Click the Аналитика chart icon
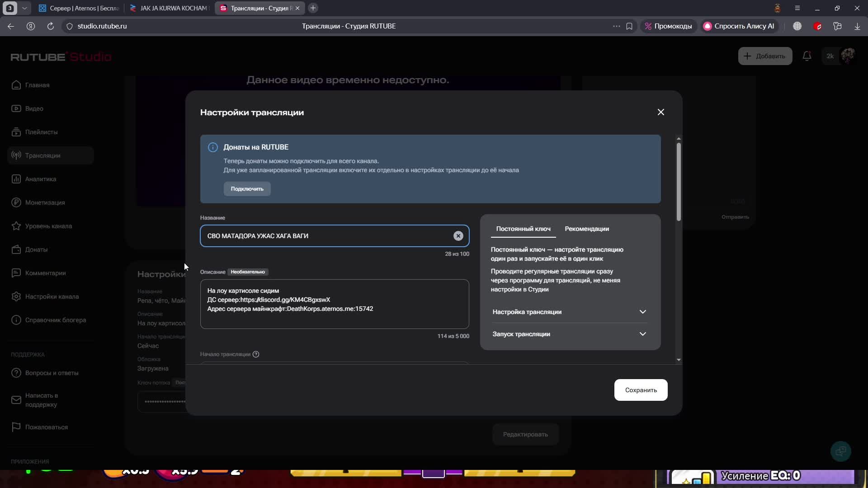Screen dimensions: 868x488 pyautogui.click(x=16, y=179)
